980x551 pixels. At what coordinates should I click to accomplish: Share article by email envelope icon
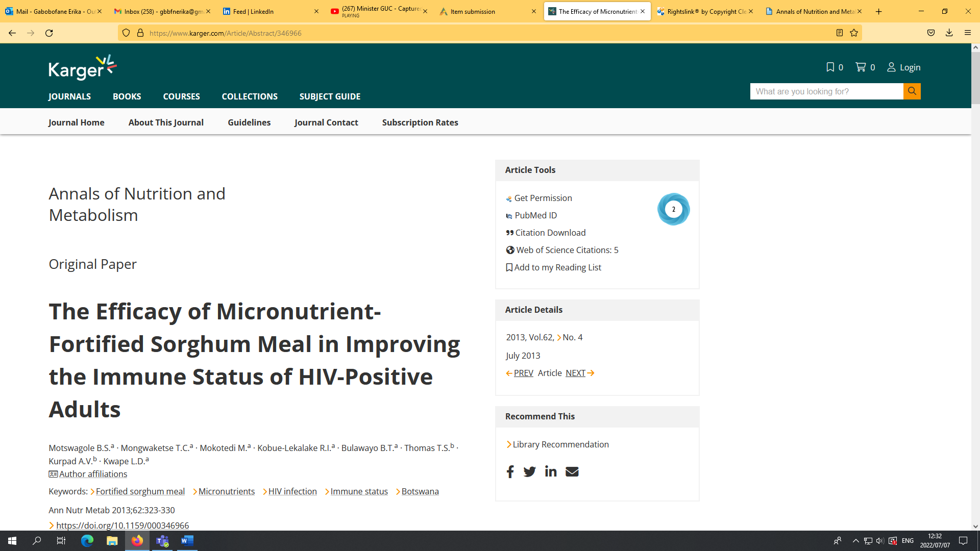point(572,471)
